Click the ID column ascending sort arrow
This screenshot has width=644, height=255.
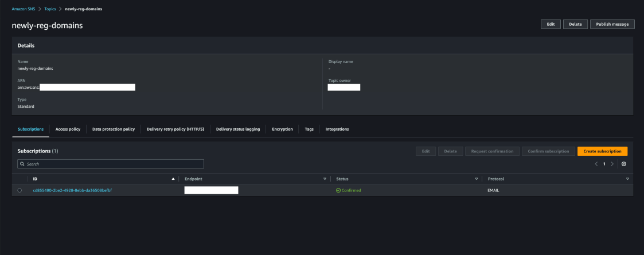173,179
